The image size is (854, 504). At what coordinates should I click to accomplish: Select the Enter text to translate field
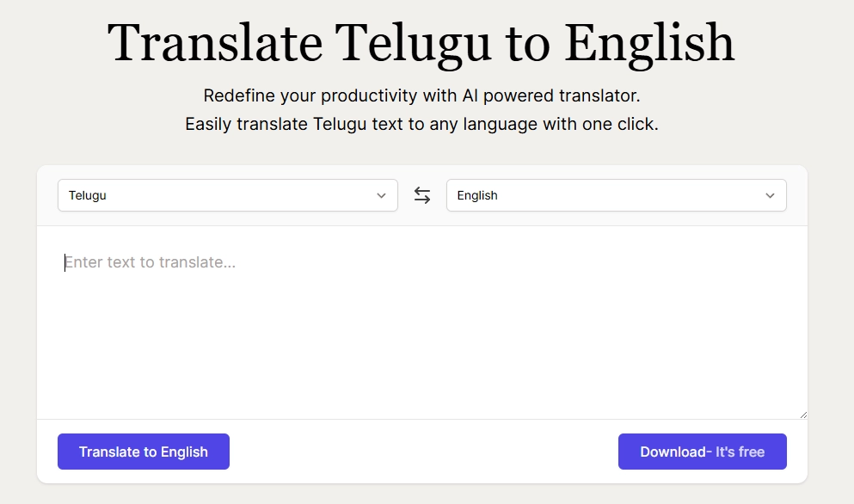pos(258,262)
